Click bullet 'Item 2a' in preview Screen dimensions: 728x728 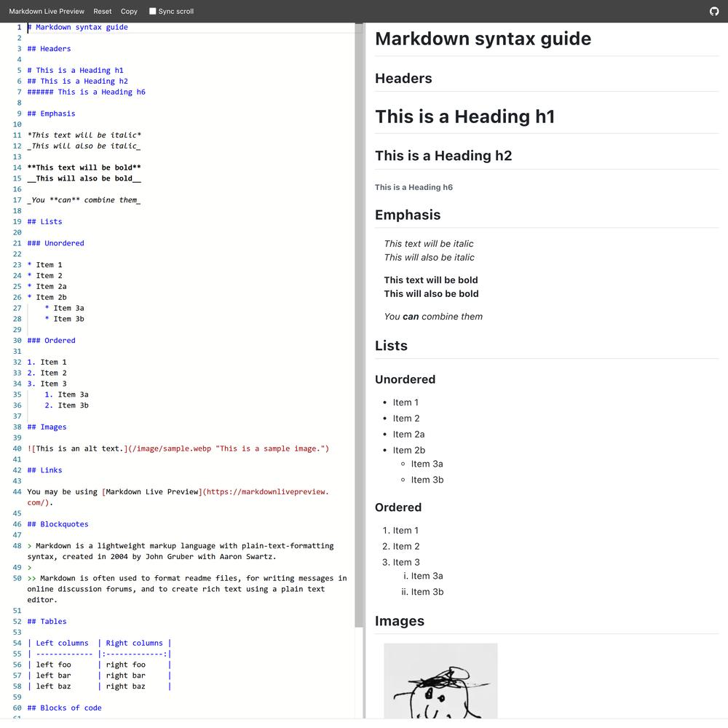tap(408, 434)
